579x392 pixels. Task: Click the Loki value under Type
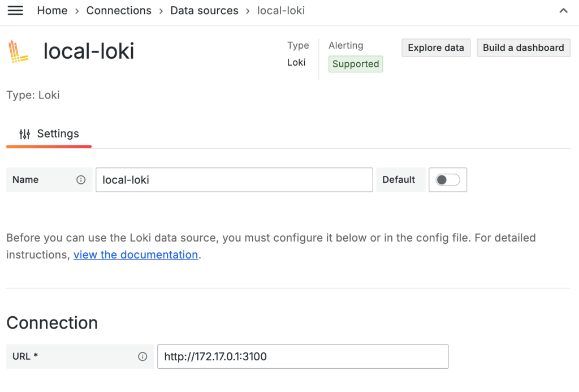pyautogui.click(x=296, y=62)
